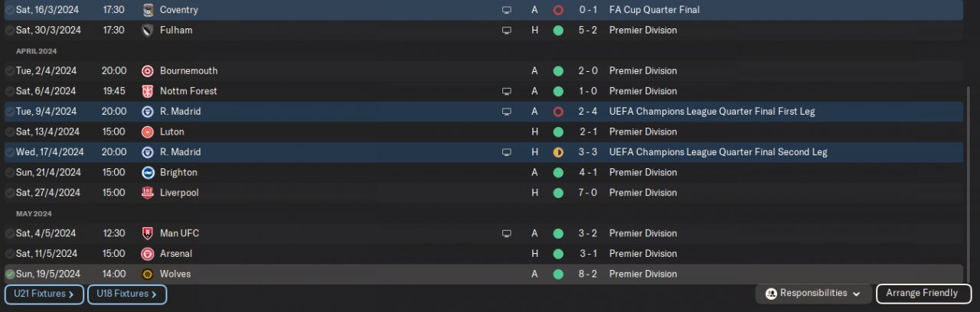The width and height of the screenshot is (980, 312).
Task: Click the Liverpool club crest icon
Action: [148, 193]
